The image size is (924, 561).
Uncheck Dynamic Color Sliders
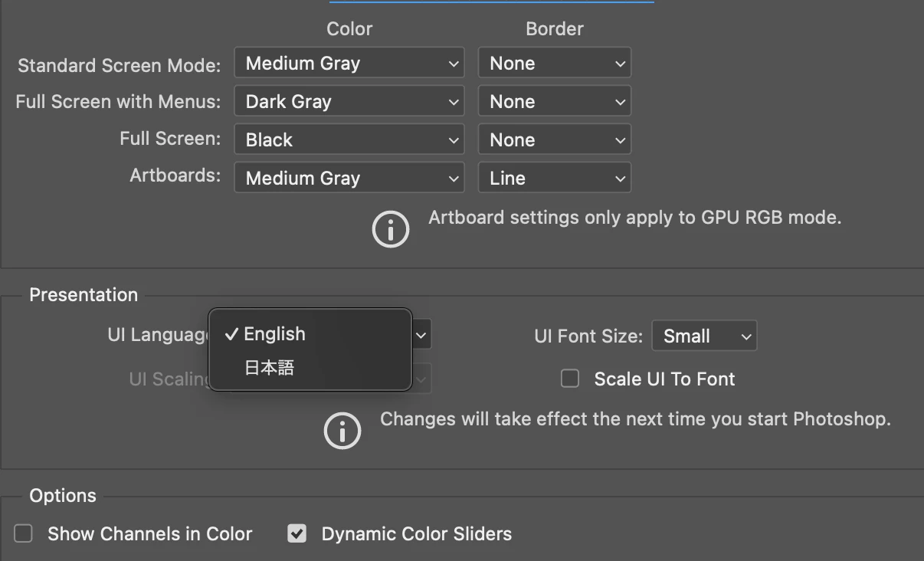click(297, 533)
